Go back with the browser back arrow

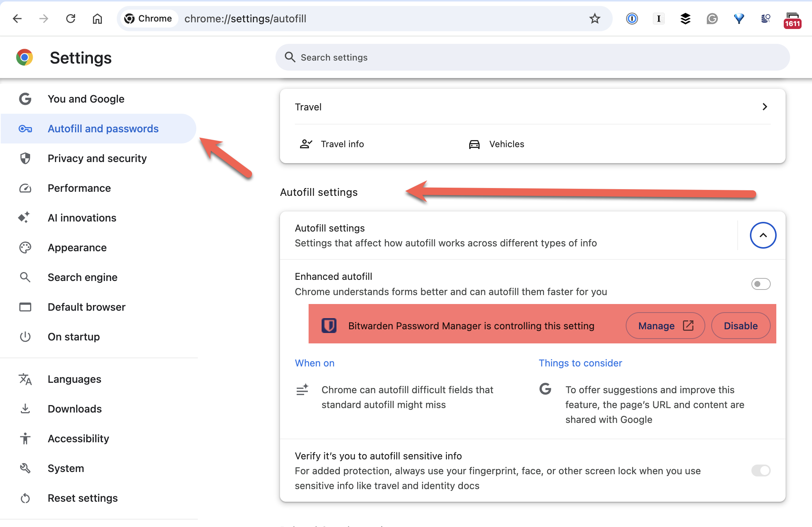(x=17, y=19)
